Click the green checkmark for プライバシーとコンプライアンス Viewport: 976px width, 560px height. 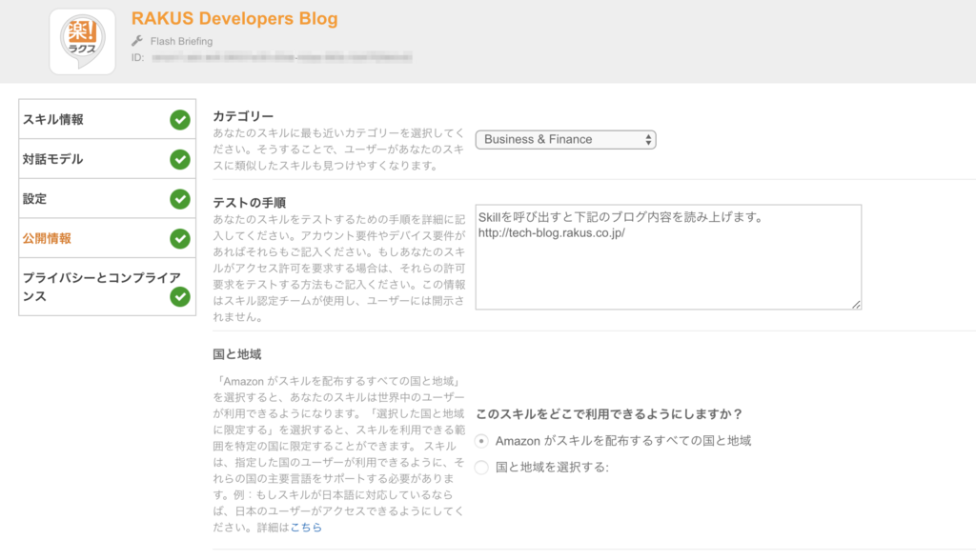click(x=180, y=297)
